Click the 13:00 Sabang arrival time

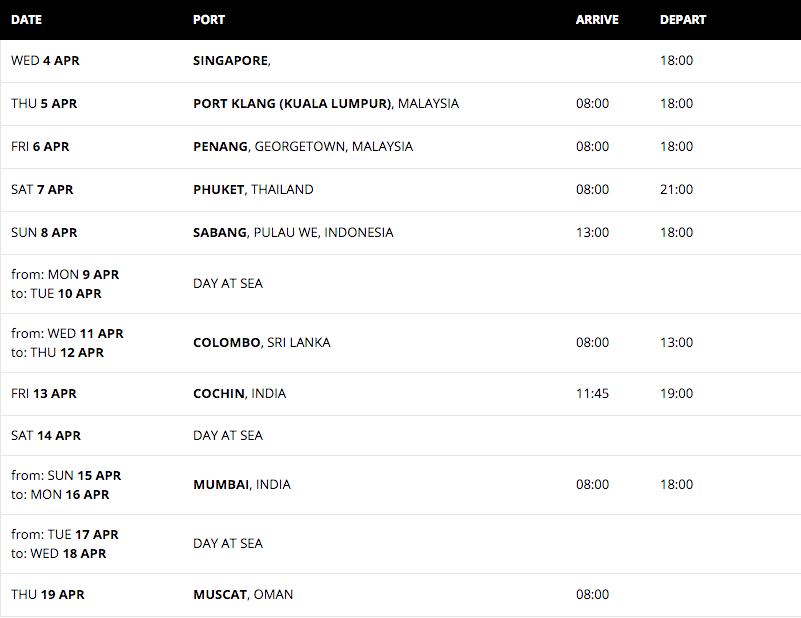(x=592, y=232)
